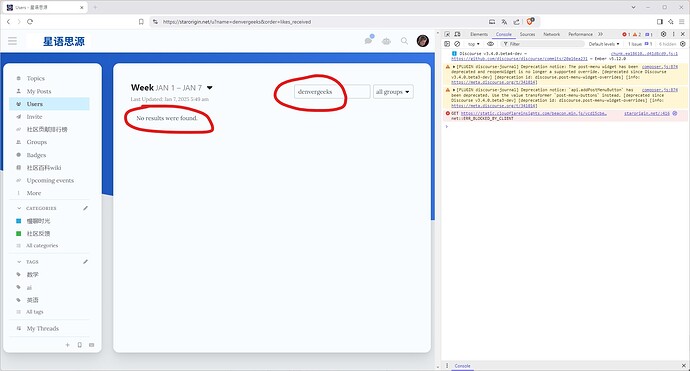Expand the More sidebar menu
Screen dimensions: 690x371
[x=33, y=193]
